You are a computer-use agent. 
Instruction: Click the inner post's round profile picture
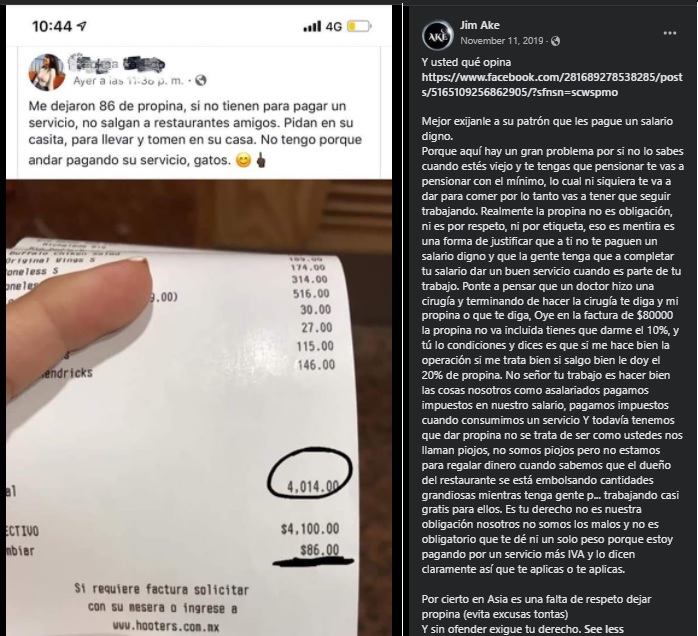coord(47,72)
